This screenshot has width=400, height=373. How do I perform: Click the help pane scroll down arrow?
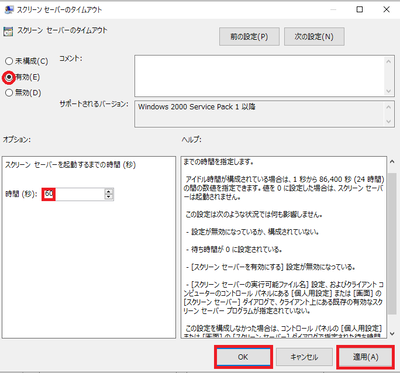tap(392, 333)
